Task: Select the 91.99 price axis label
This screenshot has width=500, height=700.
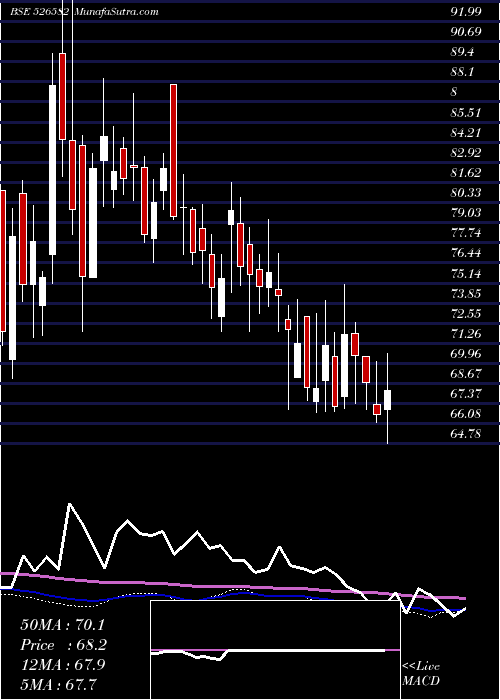Action: coord(466,12)
